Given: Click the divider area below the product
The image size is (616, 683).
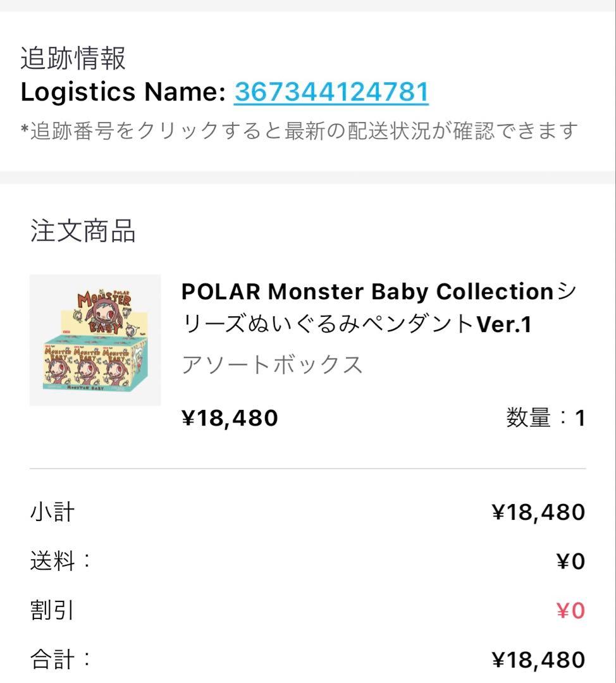Looking at the screenshot, I should click(308, 468).
